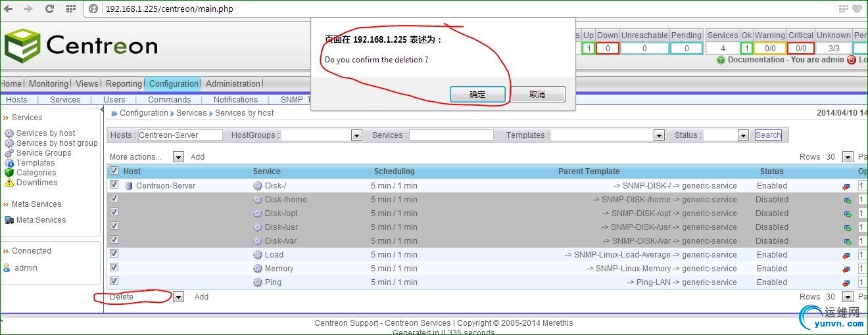This screenshot has height=335, width=868.
Task: Open the bottom Rows per page dropdown
Action: tap(848, 297)
